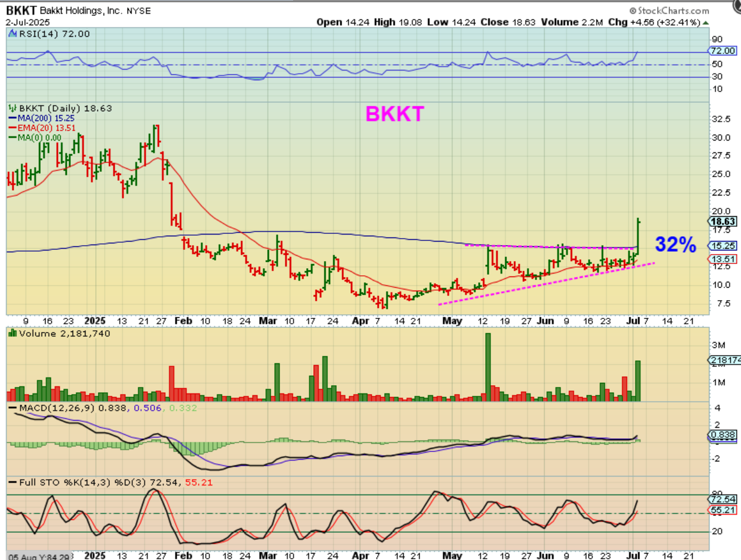Click the 0.838 MACD value tag
The width and height of the screenshot is (741, 560).
(x=723, y=435)
